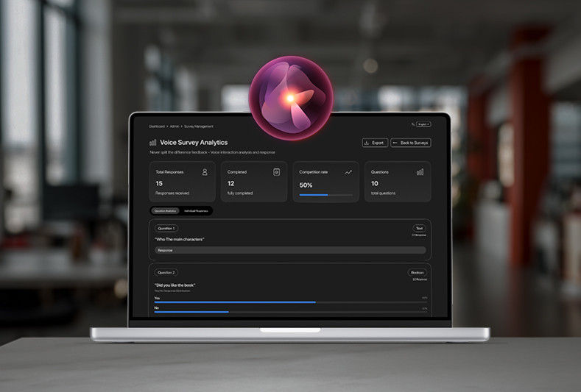Tap the glowing purple voice orb

click(291, 98)
